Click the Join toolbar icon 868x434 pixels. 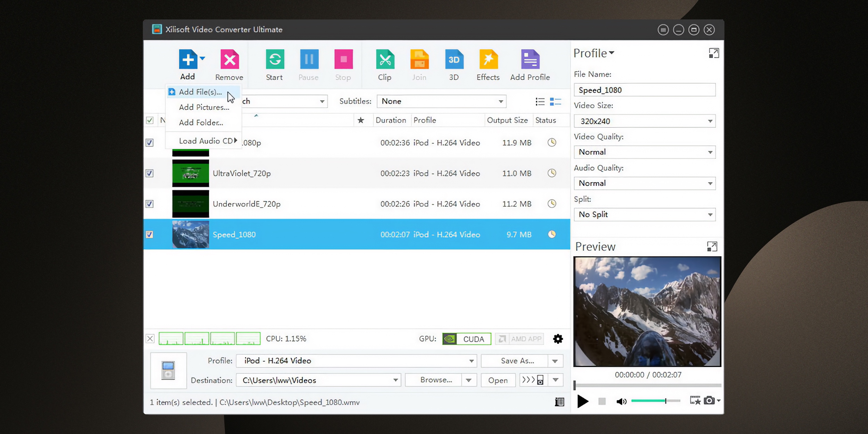[419, 60]
